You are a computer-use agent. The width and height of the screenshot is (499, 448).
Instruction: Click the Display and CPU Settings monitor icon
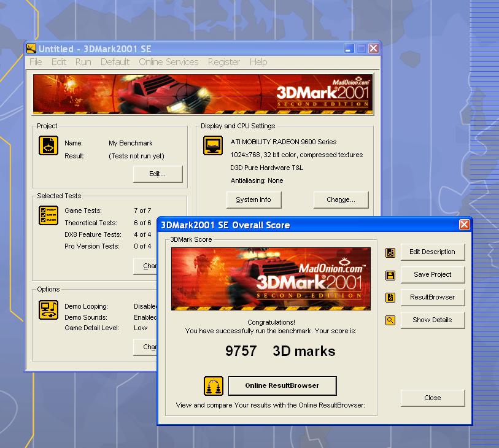point(213,145)
